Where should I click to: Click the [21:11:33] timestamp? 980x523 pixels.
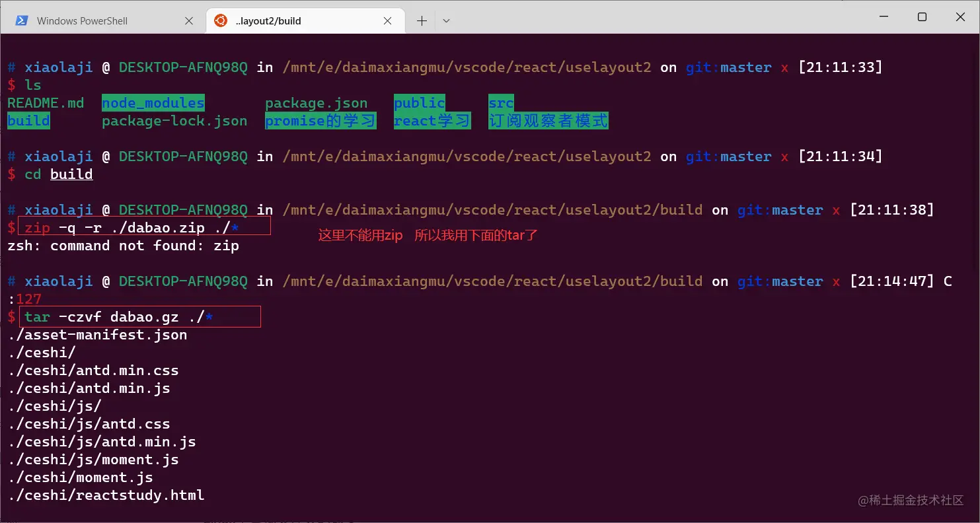(x=841, y=67)
